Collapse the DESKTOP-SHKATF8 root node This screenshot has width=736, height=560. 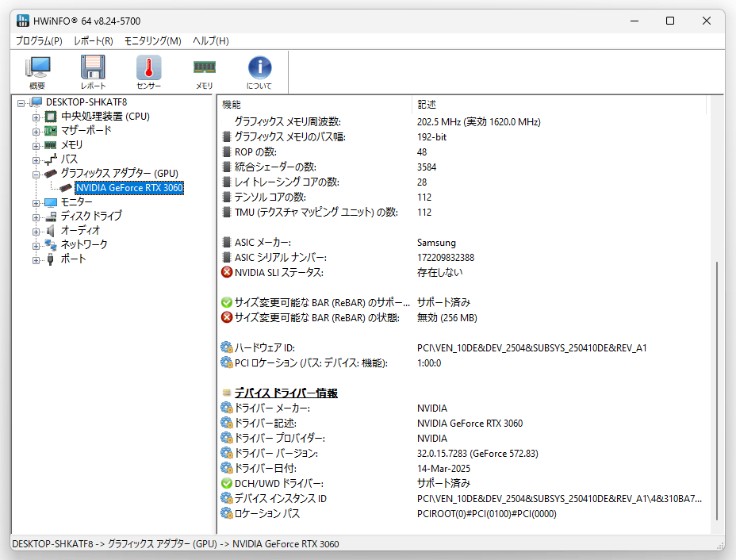(21, 103)
